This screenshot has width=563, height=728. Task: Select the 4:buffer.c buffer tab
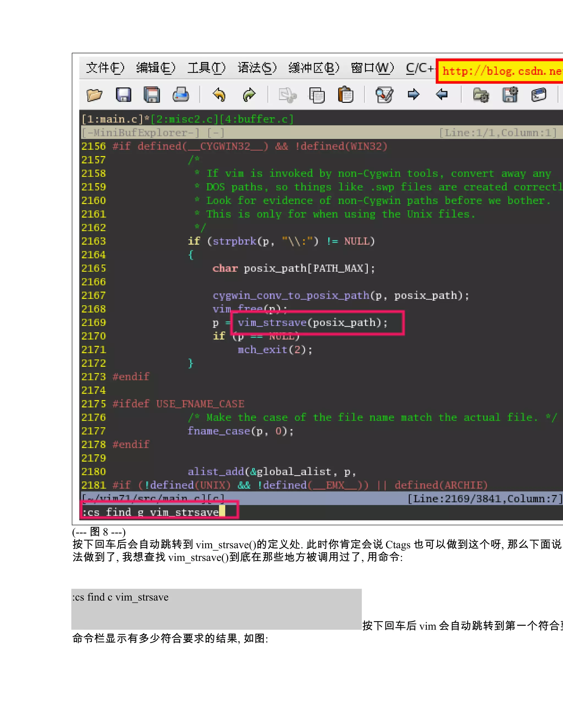click(256, 119)
